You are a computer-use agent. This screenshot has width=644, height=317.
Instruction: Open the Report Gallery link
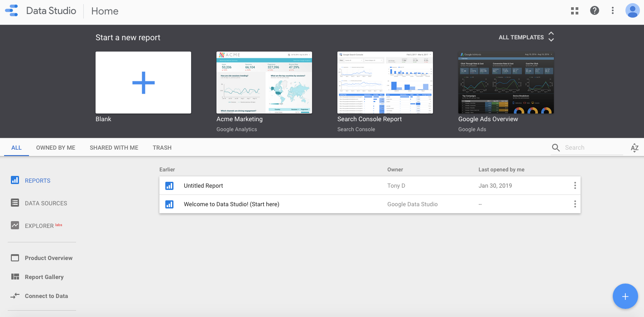44,277
